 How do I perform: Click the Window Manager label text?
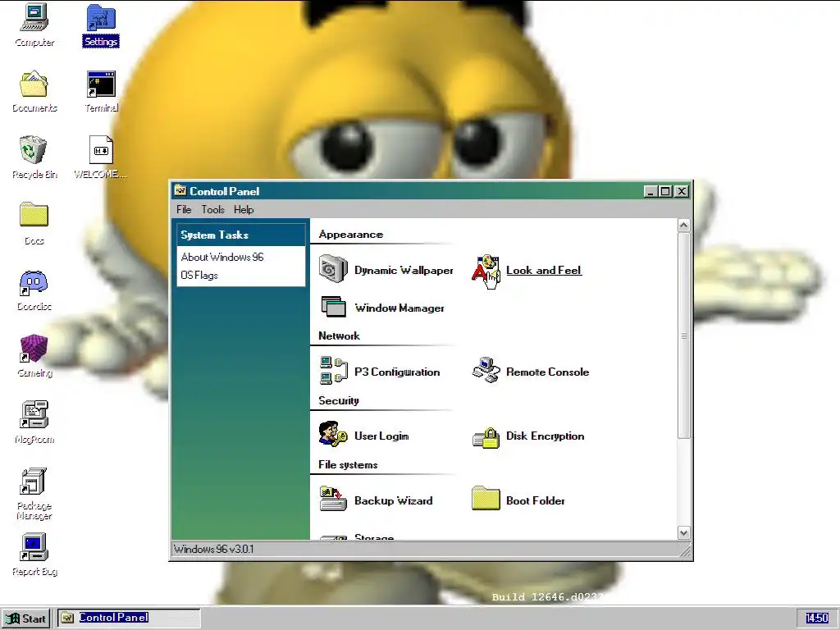click(x=399, y=308)
